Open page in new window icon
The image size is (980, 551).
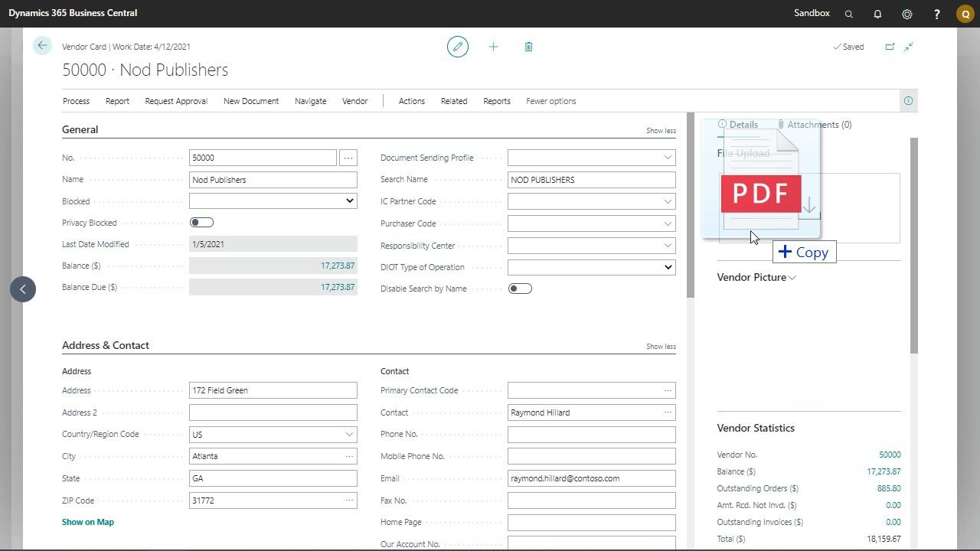point(890,47)
